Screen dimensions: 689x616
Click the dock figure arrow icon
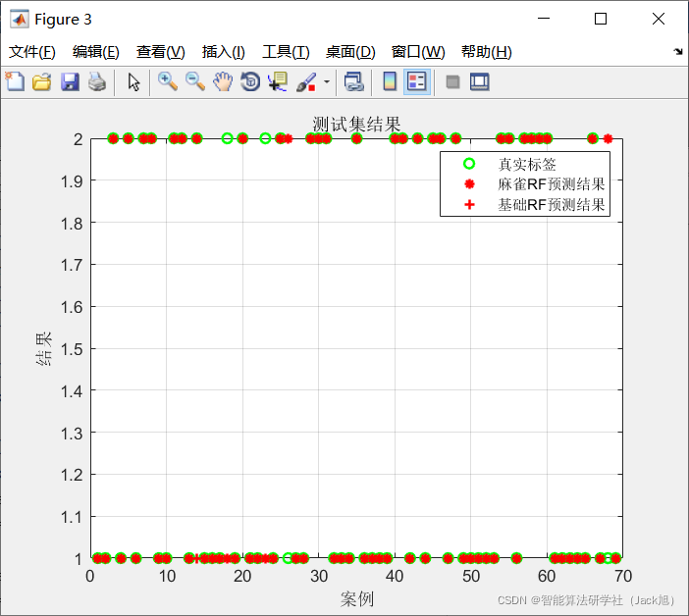(678, 51)
